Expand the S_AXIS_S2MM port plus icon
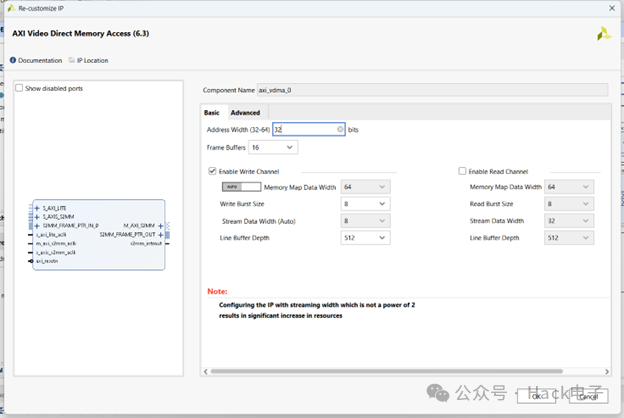624x418 pixels. click(37, 217)
